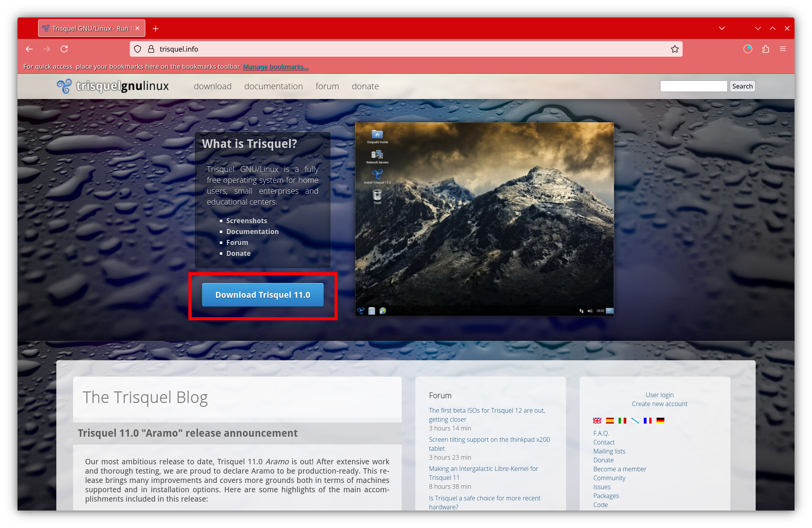Open the Donate sidebar link
Screen dimensions: 812x528
603,460
